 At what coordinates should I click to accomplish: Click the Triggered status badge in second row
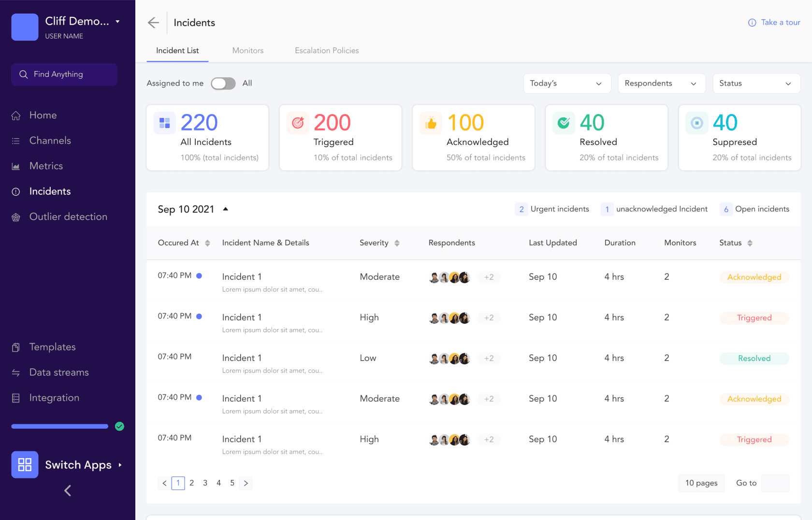click(x=754, y=318)
